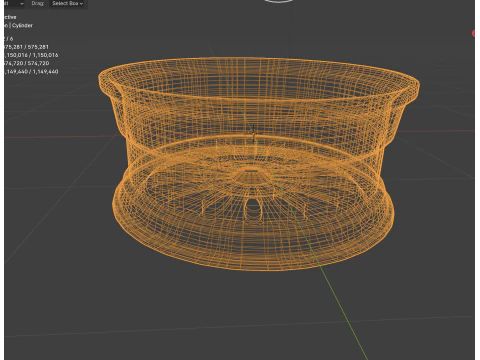The image size is (480, 360).
Task: Click the 574,720 / 574,720 statistics line
Action: click(27, 63)
